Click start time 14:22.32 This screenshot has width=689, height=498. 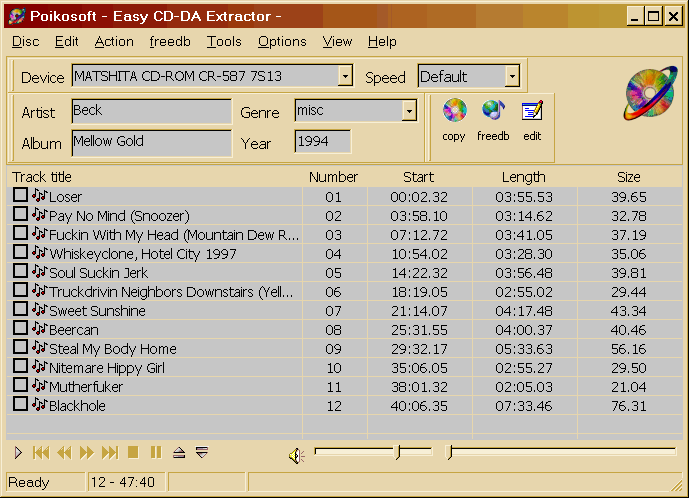pyautogui.click(x=419, y=273)
